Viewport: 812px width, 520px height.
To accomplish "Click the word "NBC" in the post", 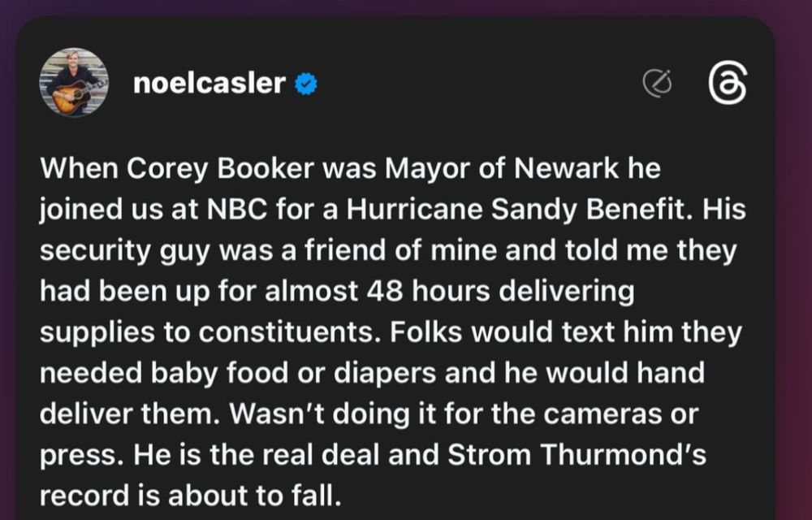I will [x=237, y=210].
